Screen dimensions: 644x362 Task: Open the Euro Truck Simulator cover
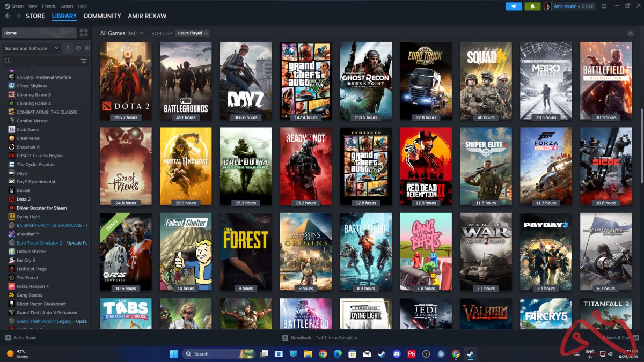[426, 81]
